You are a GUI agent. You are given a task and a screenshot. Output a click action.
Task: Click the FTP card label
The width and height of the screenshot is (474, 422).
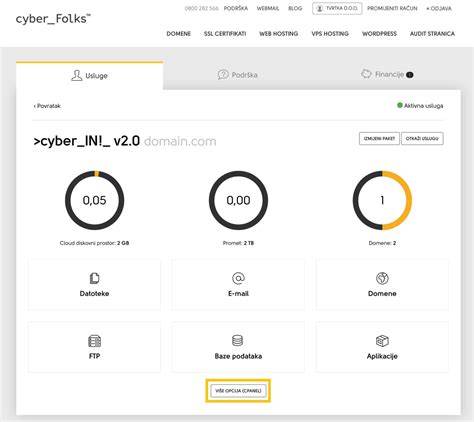pos(94,356)
